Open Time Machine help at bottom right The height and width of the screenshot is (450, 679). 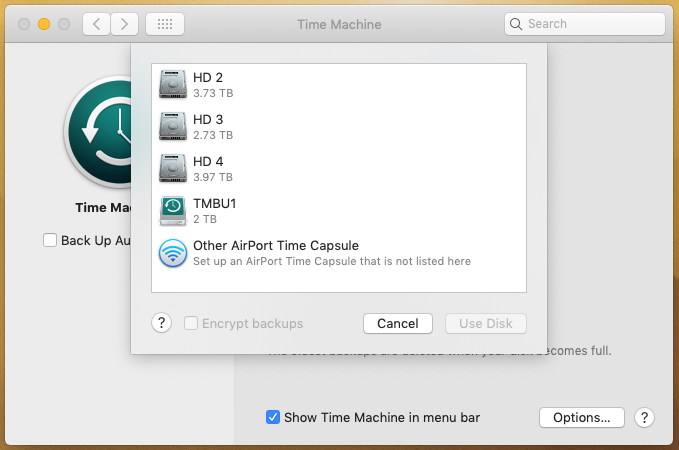[644, 418]
